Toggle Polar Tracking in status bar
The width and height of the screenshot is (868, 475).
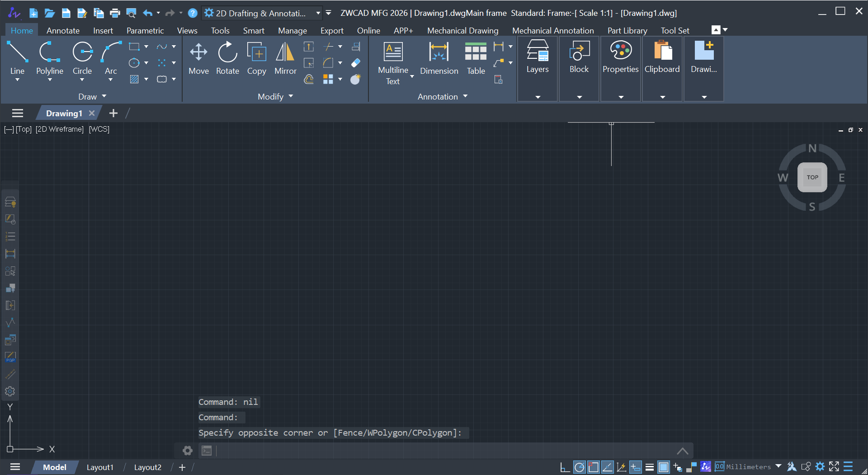pyautogui.click(x=579, y=467)
